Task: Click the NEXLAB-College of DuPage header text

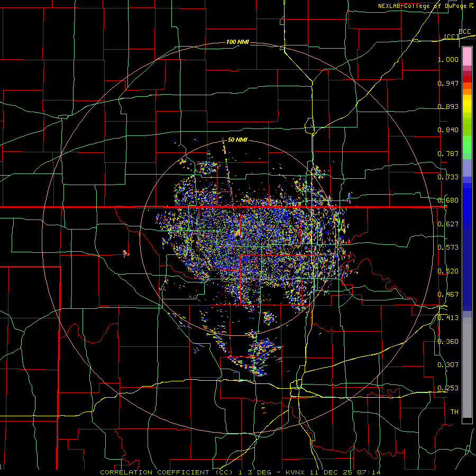Action: (x=425, y=6)
